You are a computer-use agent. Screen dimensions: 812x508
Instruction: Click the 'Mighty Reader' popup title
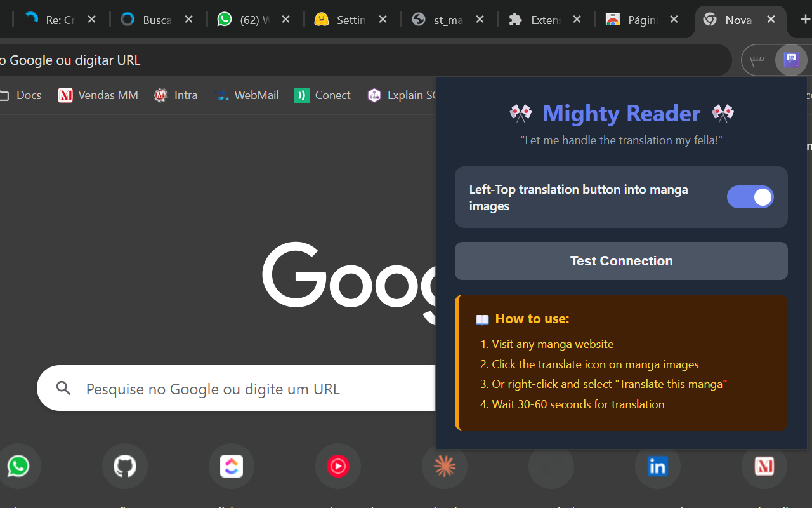621,114
